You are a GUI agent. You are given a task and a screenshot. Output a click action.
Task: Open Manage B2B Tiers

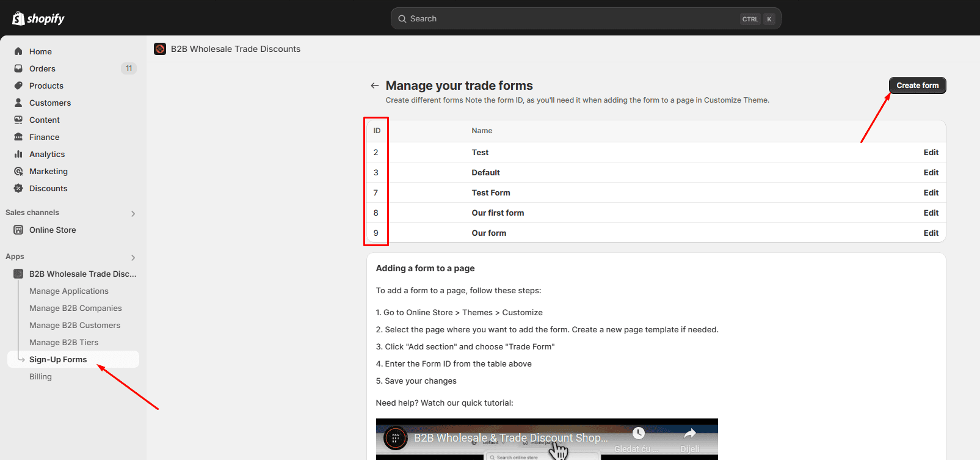[x=64, y=342]
